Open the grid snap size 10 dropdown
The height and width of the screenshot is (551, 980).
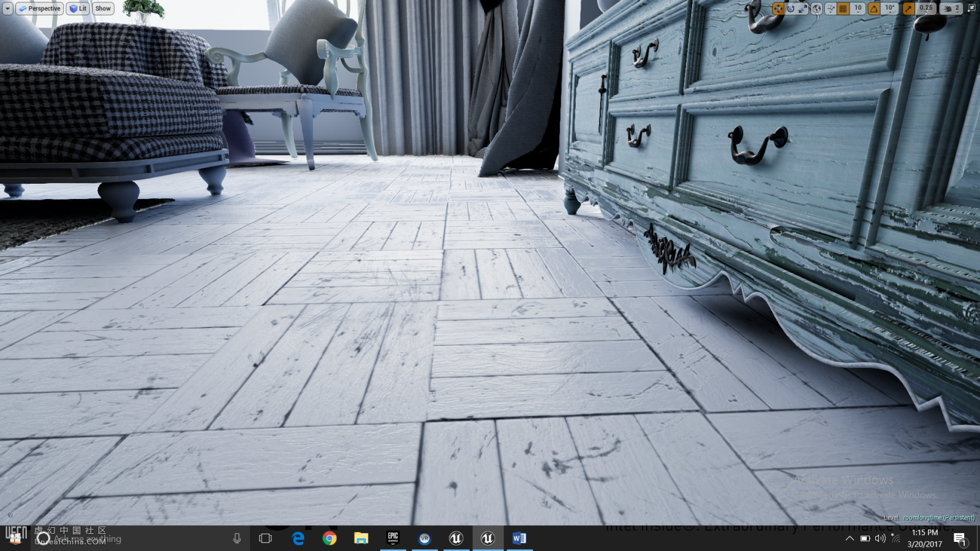pos(858,9)
